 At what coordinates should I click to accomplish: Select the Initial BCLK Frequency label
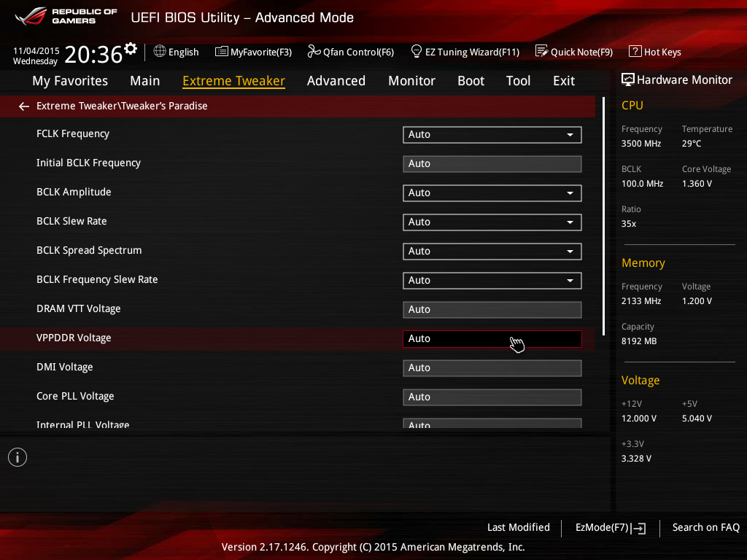click(88, 163)
